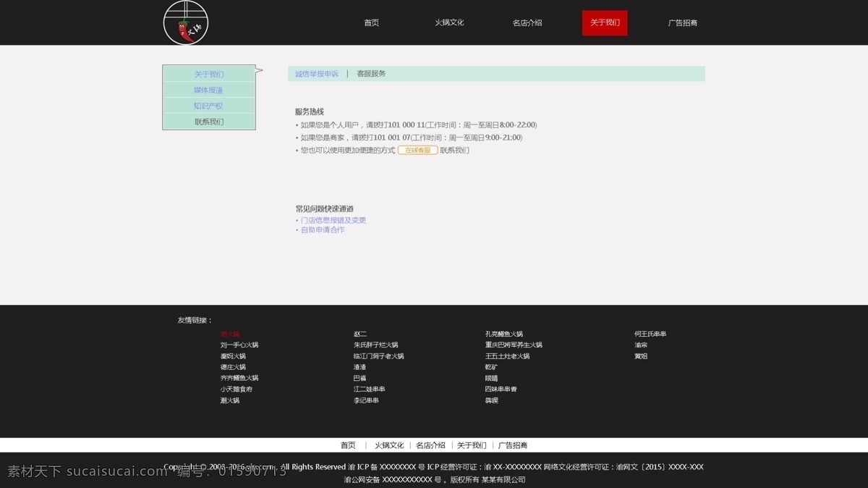Click the 常见问题快速通道 heading
The height and width of the screenshot is (488, 868).
(x=324, y=209)
